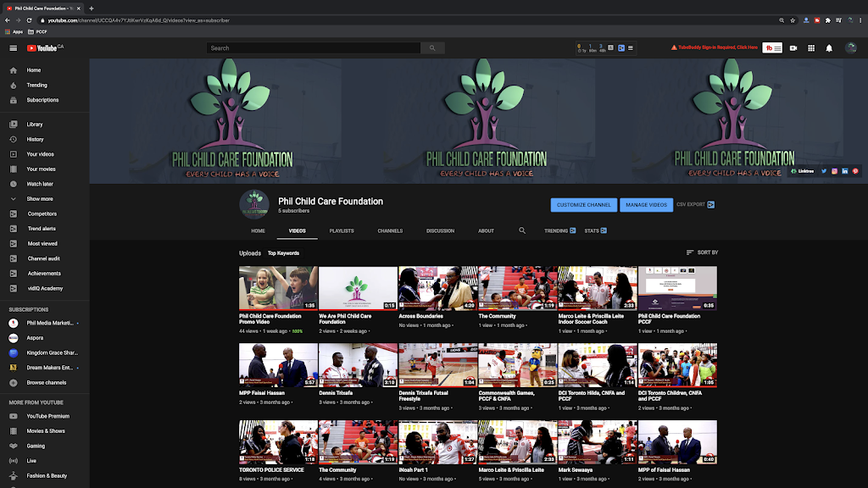
Task: Go to Home in sidebar
Action: [45, 70]
